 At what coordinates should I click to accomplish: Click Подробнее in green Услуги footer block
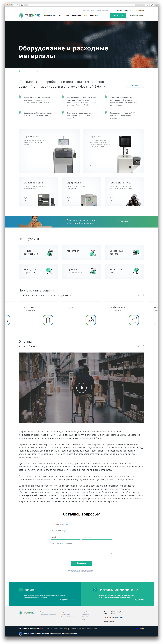tap(65, 600)
